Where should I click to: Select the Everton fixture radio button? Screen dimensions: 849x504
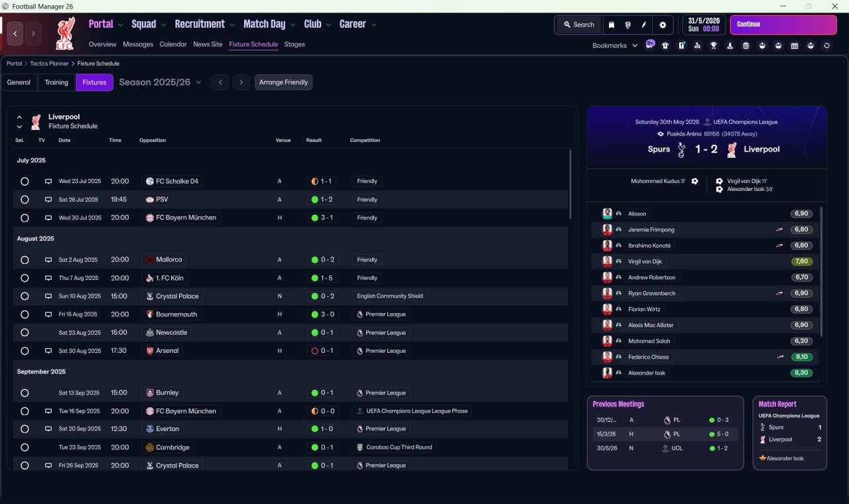click(x=25, y=429)
